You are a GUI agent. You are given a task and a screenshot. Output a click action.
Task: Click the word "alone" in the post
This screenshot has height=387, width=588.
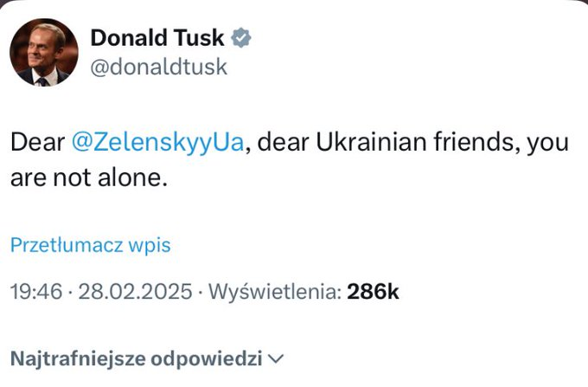point(133,178)
